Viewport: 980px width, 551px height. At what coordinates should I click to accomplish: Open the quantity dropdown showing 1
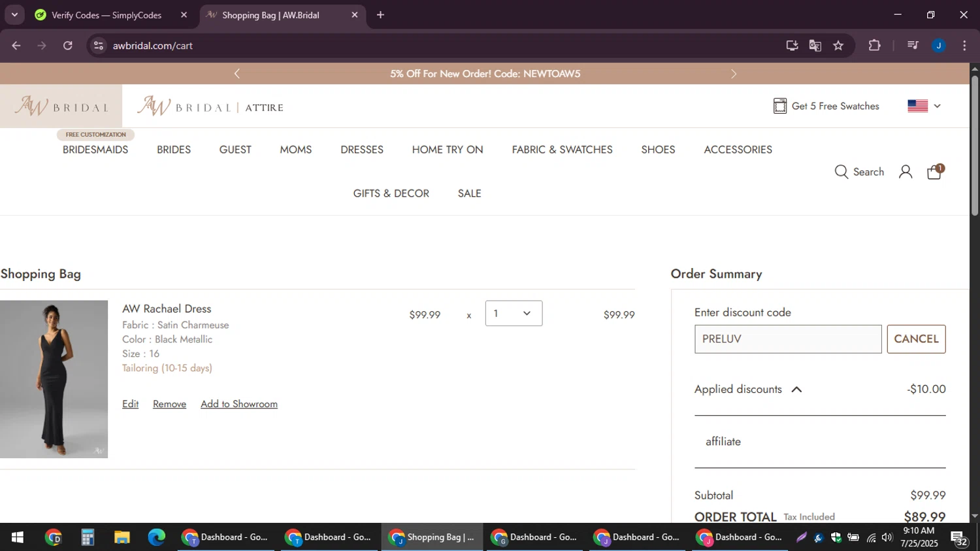(514, 314)
